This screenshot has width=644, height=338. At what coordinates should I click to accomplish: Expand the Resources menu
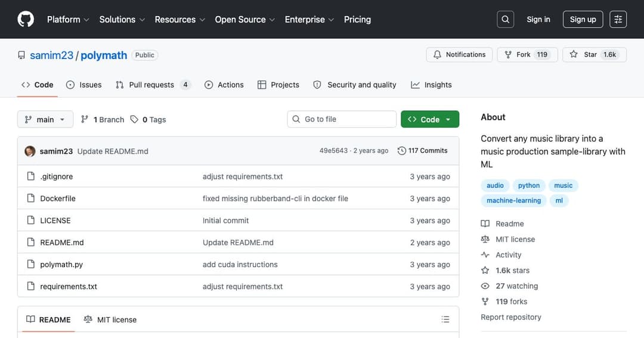coord(180,19)
